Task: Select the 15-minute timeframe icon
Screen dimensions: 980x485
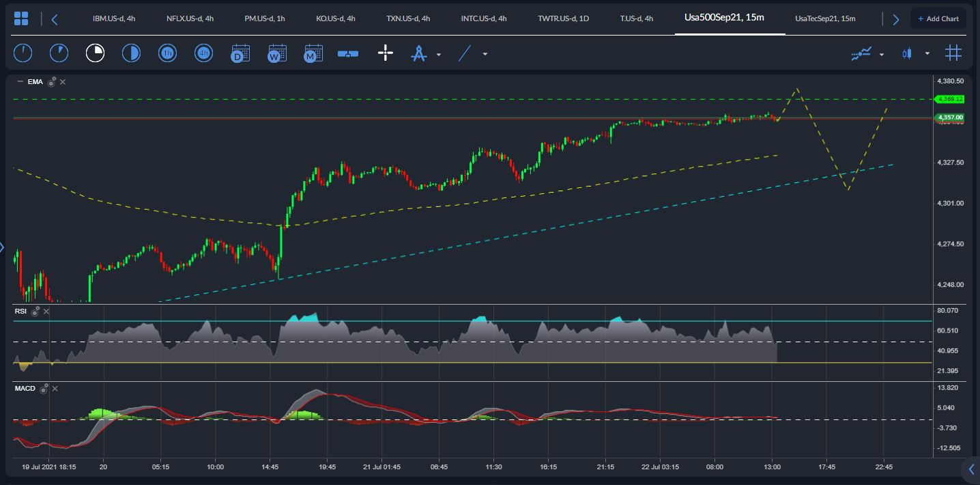Action: (95, 53)
